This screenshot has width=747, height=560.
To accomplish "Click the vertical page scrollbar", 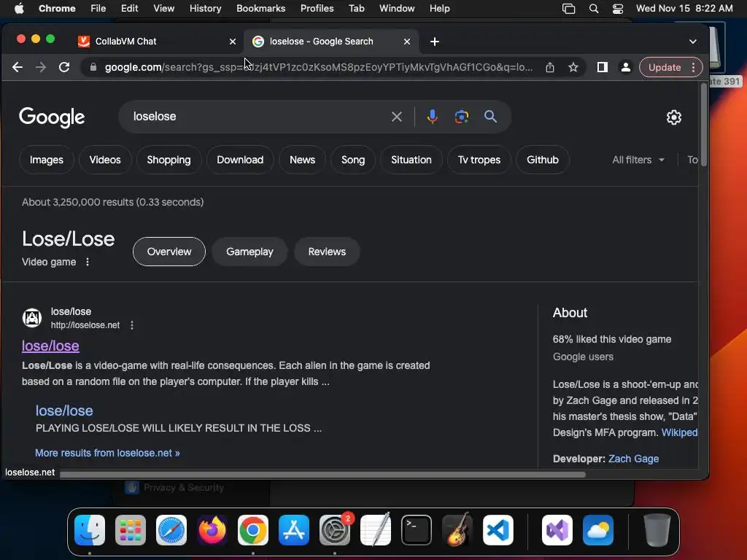I will click(703, 125).
